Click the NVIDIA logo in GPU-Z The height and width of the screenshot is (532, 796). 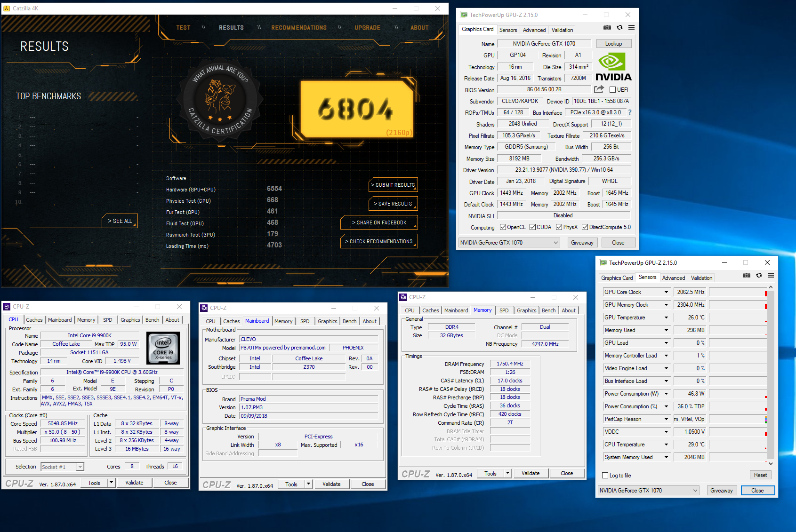613,67
